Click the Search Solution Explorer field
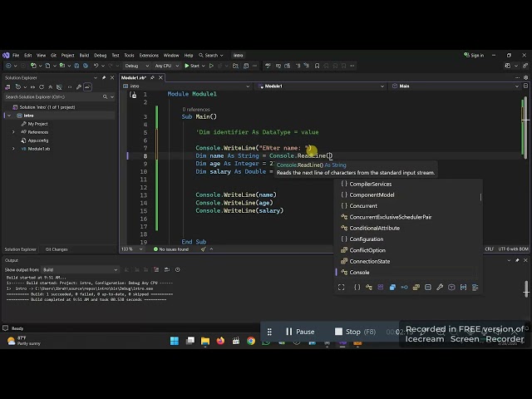 [x=52, y=97]
